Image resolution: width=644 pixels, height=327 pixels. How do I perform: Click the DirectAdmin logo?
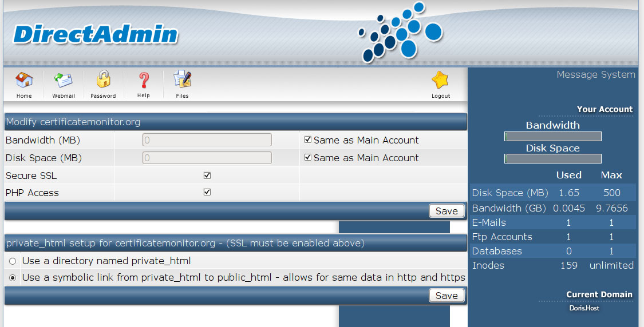click(95, 34)
